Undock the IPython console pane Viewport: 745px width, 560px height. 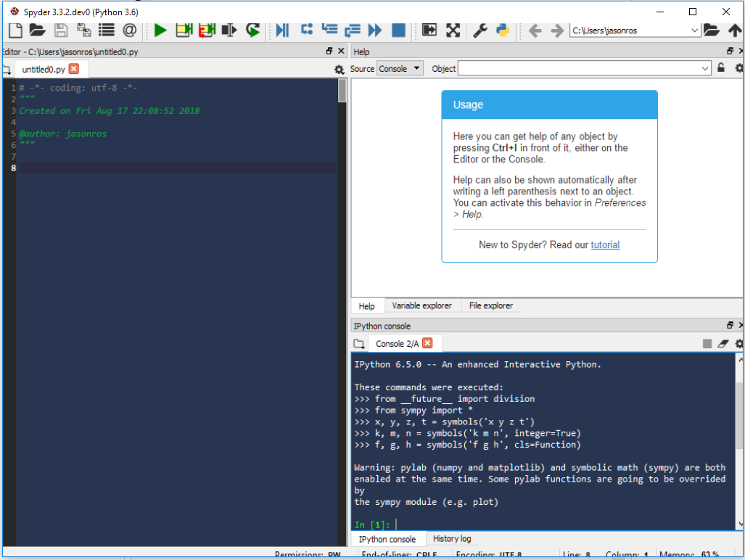pyautogui.click(x=730, y=326)
